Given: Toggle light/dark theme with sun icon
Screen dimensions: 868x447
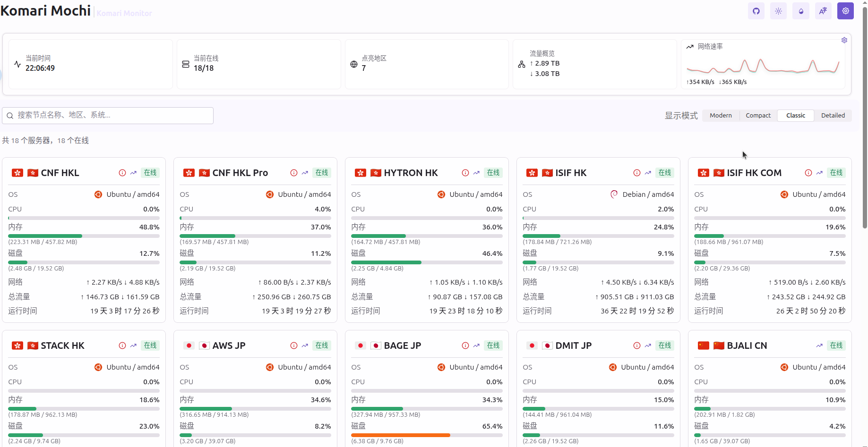Looking at the screenshot, I should point(778,11).
